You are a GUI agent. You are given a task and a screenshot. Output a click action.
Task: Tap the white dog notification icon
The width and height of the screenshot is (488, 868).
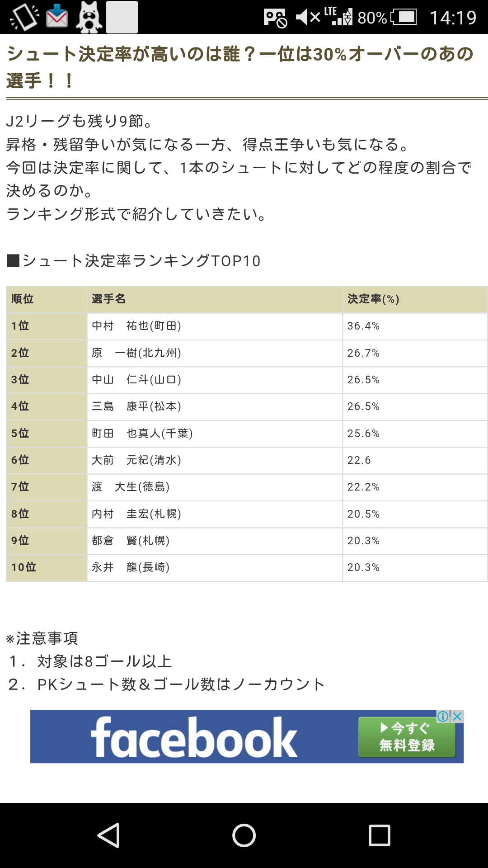point(89,17)
